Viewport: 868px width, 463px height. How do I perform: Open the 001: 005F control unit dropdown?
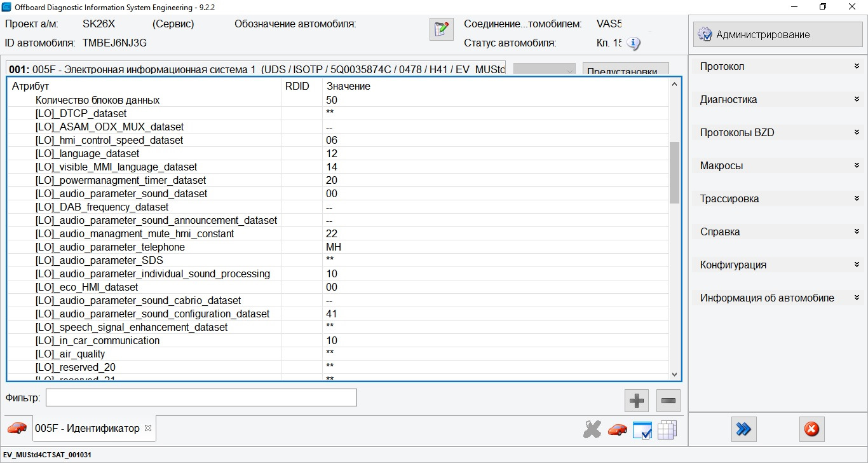click(x=544, y=69)
